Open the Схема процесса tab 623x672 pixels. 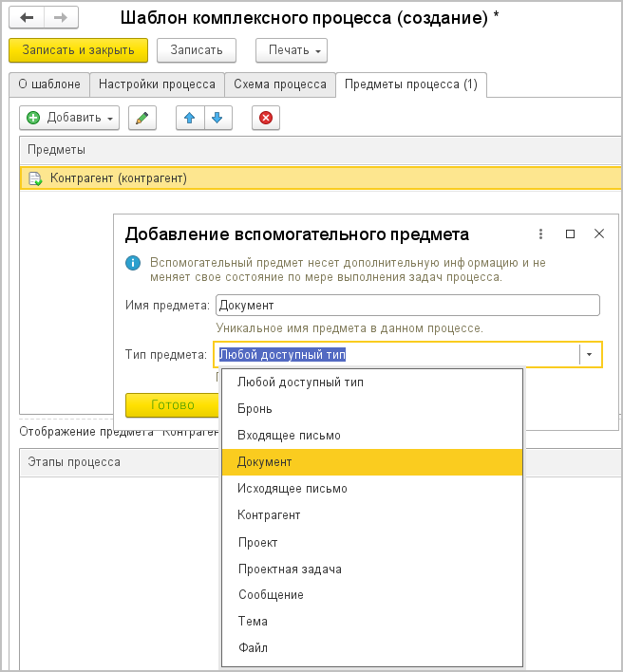coord(280,84)
